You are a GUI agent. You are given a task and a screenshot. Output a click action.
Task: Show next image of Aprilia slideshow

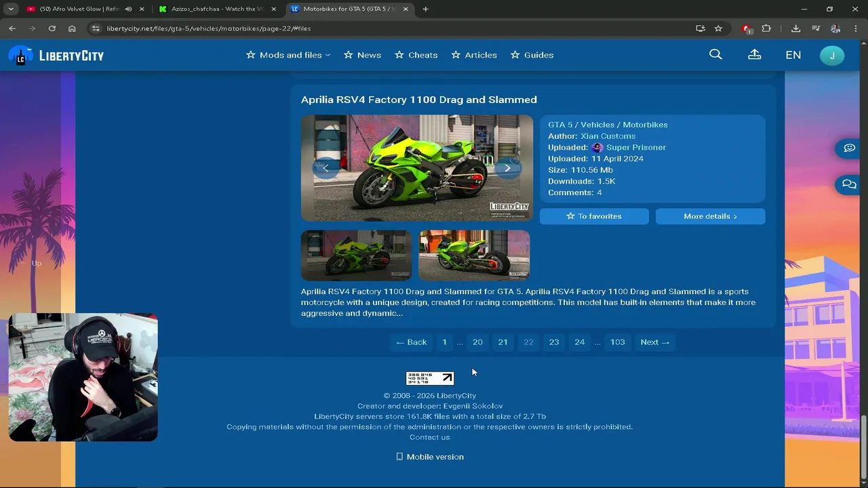click(507, 168)
